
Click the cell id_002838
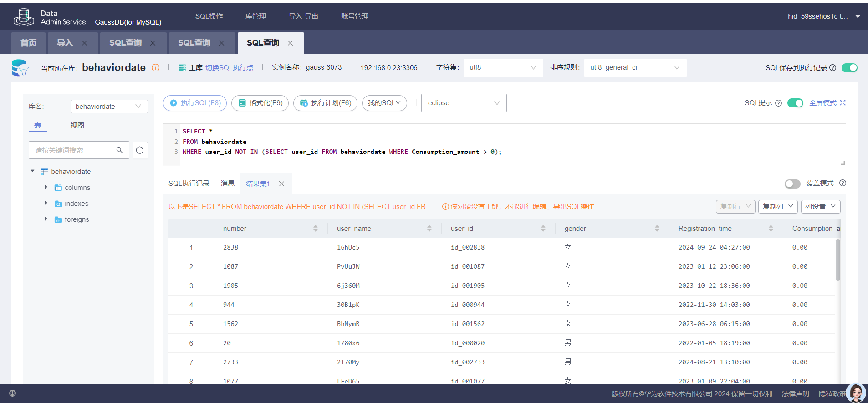click(x=468, y=248)
